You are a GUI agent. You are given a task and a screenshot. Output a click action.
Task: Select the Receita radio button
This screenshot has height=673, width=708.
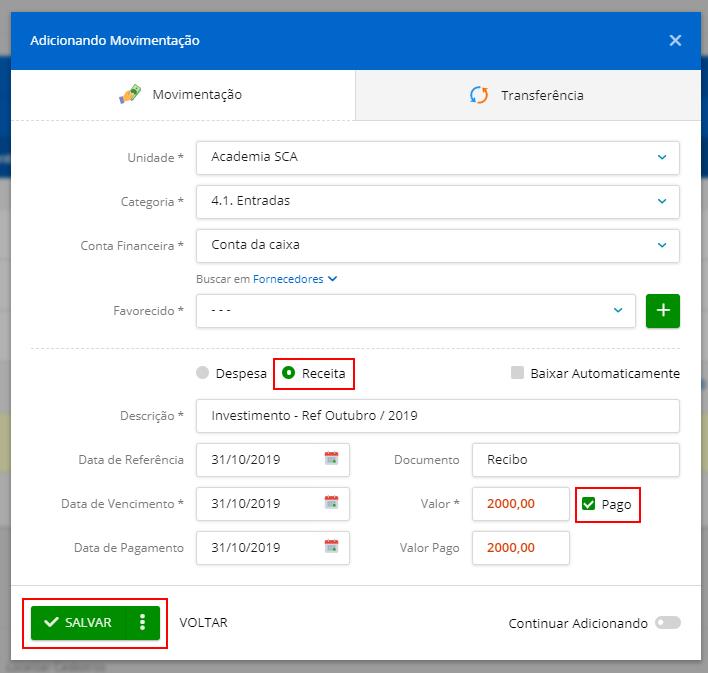288,373
